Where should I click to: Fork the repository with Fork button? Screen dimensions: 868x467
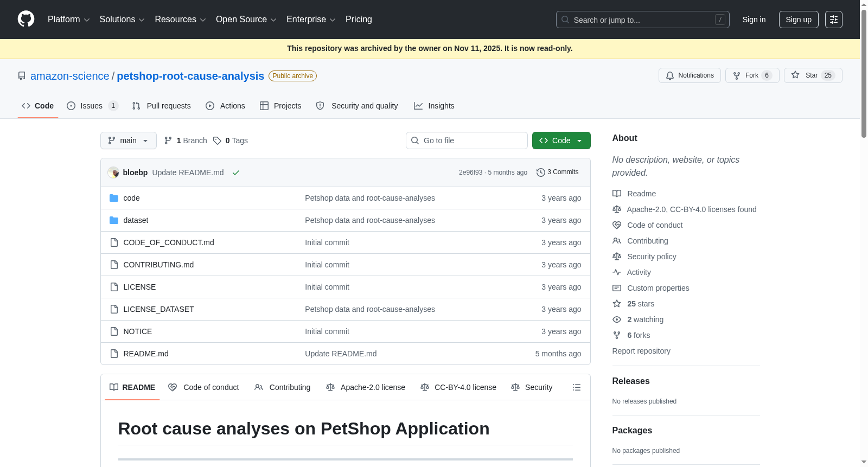[752, 75]
